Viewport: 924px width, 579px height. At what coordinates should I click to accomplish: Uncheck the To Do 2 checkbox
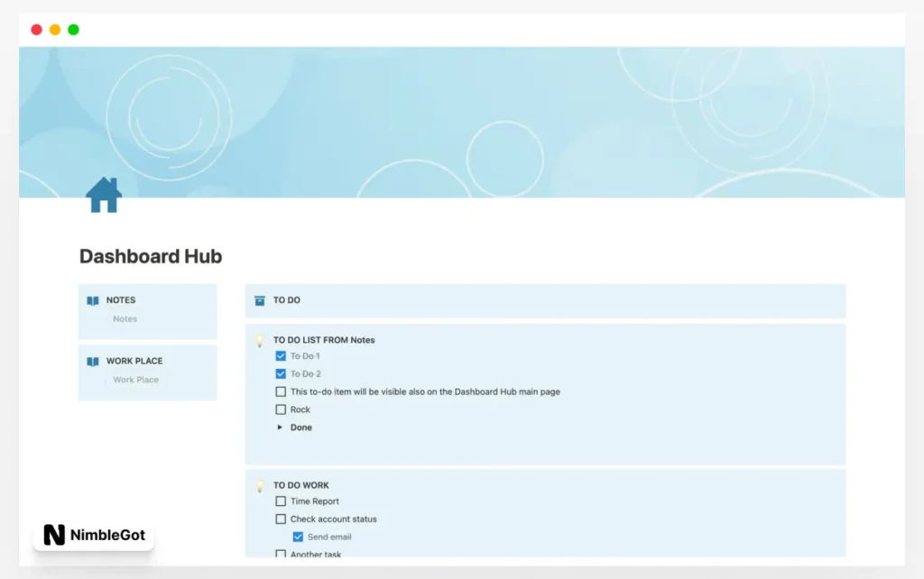pos(281,373)
